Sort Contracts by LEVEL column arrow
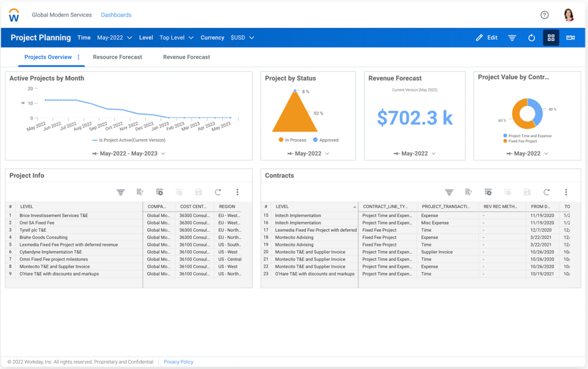The height and width of the screenshot is (369, 588). tap(354, 207)
